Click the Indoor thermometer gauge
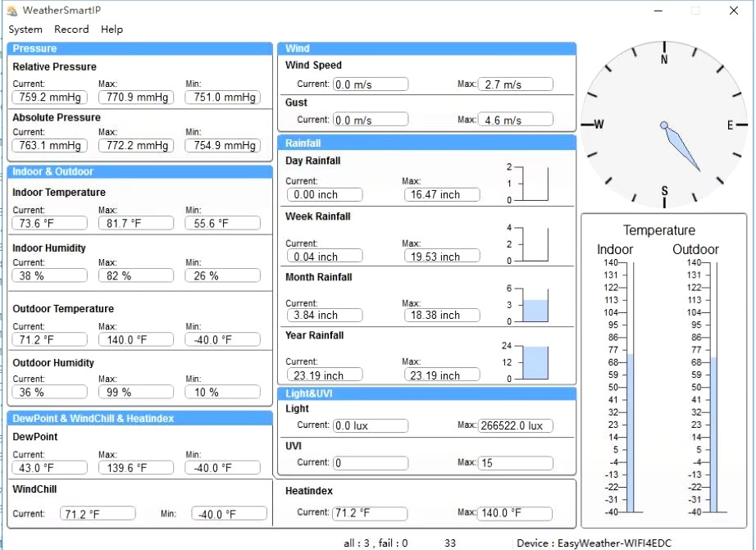Image resolution: width=756 pixels, height=550 pixels. pyautogui.click(x=630, y=387)
